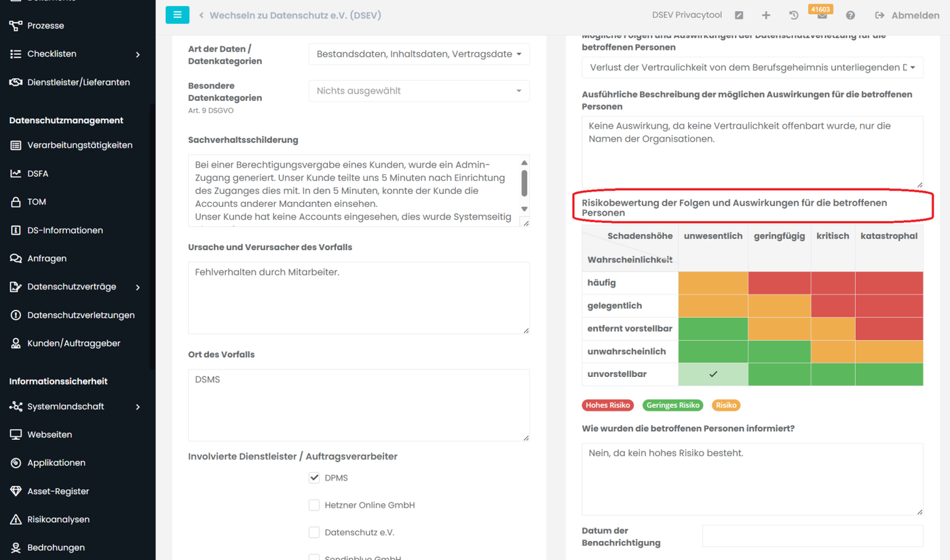Click the Datum der Benachrichtigung input field
Image resolution: width=950 pixels, height=560 pixels.
[812, 536]
